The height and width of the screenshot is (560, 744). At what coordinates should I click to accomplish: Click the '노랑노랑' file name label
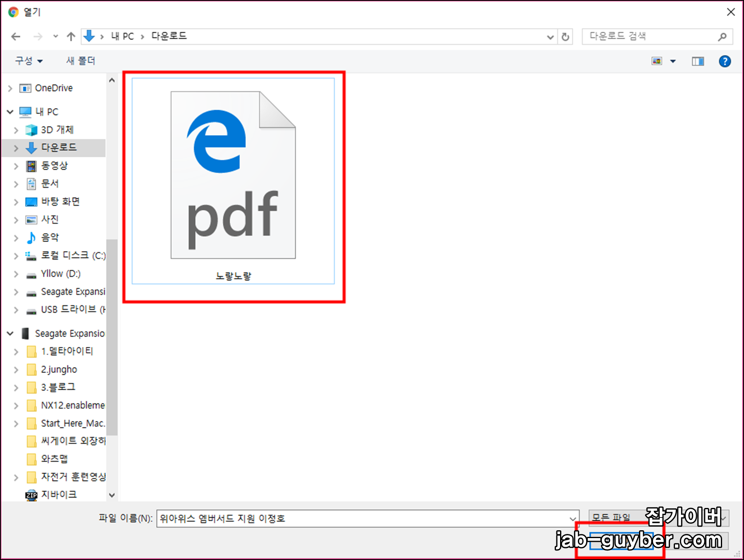click(x=234, y=276)
